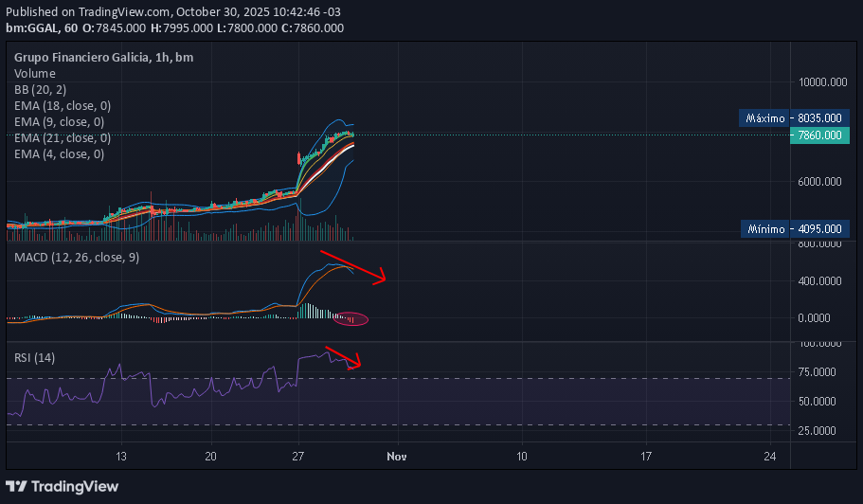Screen dimensions: 863x504
Task: Select the EMA (21, close, 0) legend
Action: pyautogui.click(x=63, y=137)
